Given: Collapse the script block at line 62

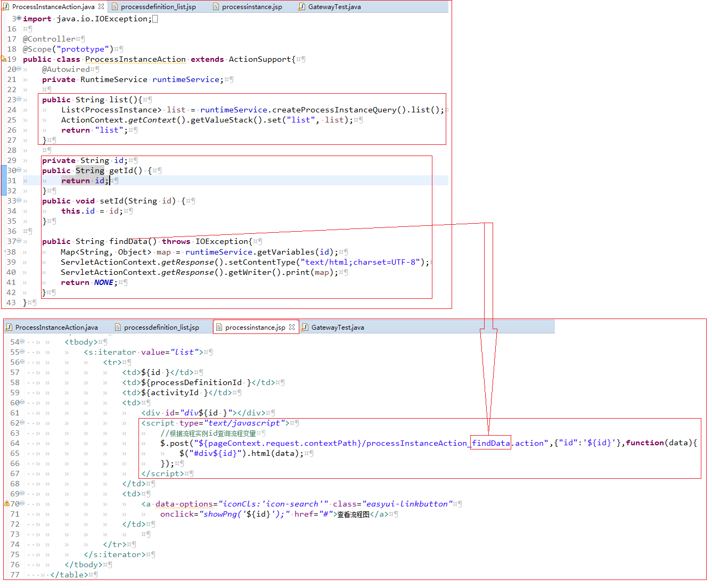Looking at the screenshot, I should coord(22,422).
